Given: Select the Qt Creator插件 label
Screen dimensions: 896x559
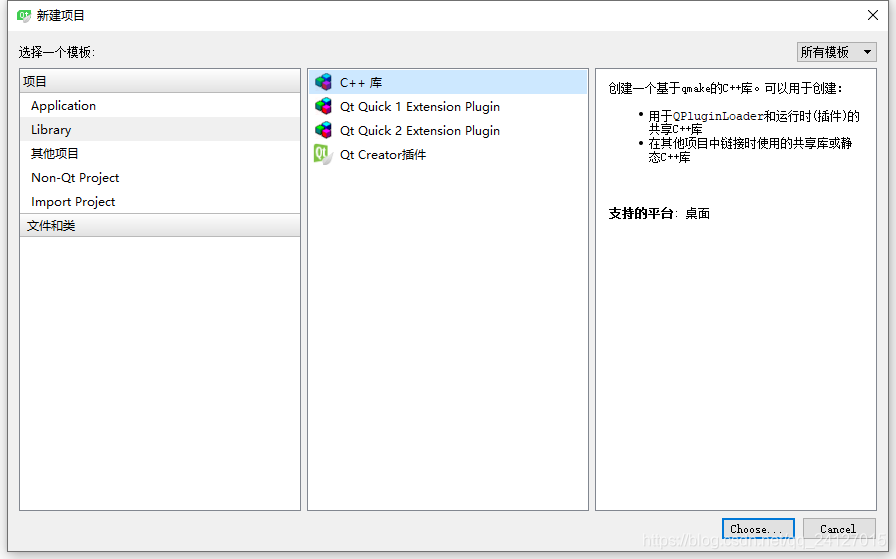Looking at the screenshot, I should (383, 155).
